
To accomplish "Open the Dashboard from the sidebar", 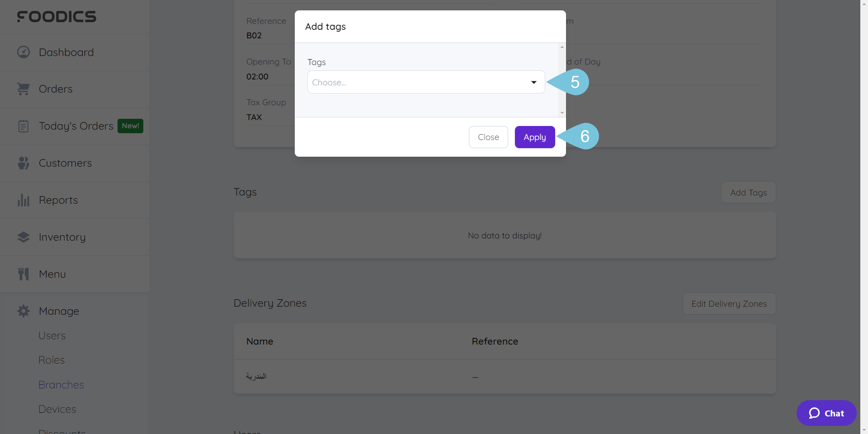I will [66, 52].
